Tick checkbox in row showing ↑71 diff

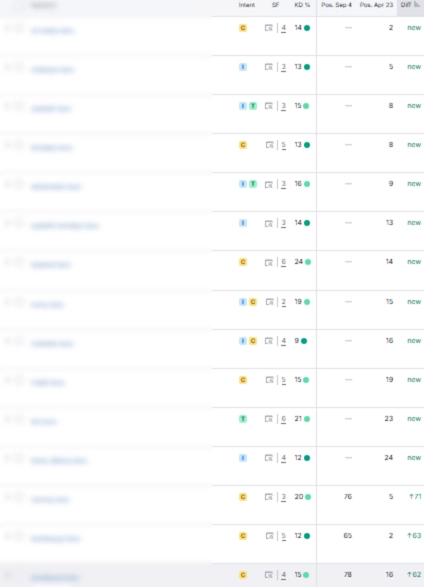[19, 497]
